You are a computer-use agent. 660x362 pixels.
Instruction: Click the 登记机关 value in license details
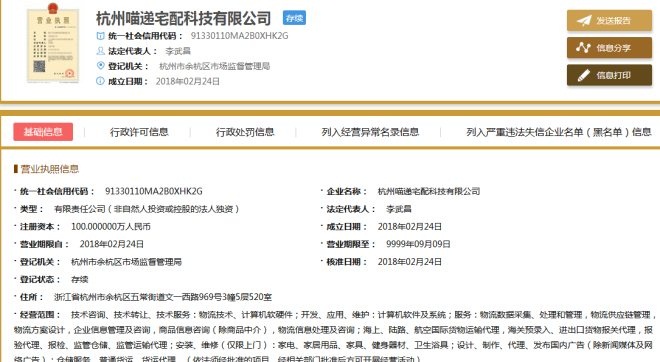(x=126, y=262)
